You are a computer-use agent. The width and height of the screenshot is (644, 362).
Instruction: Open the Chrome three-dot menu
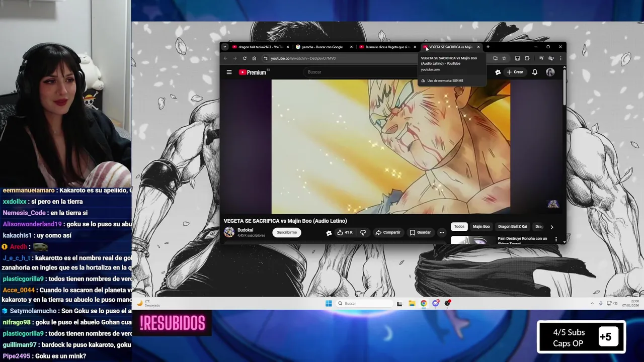(x=560, y=58)
